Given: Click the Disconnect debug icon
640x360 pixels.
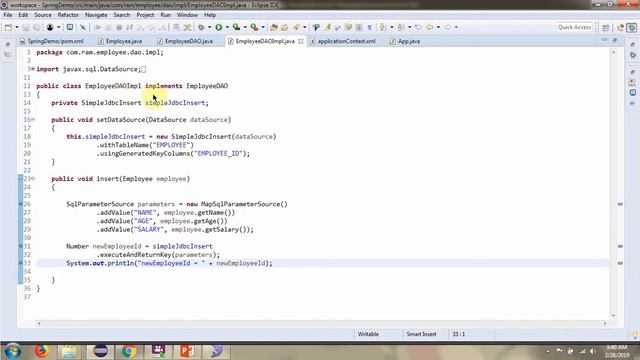Looking at the screenshot, I should [129, 27].
